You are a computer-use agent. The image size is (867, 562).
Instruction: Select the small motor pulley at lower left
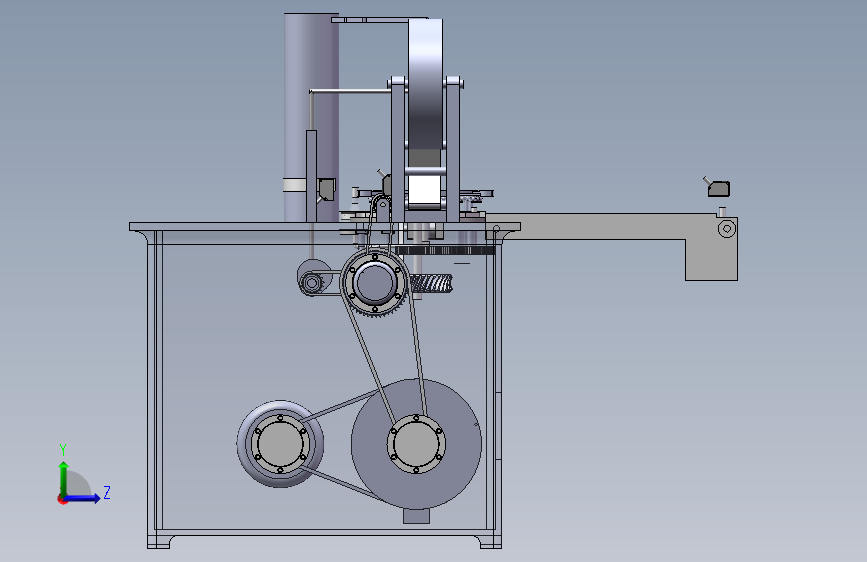click(280, 444)
